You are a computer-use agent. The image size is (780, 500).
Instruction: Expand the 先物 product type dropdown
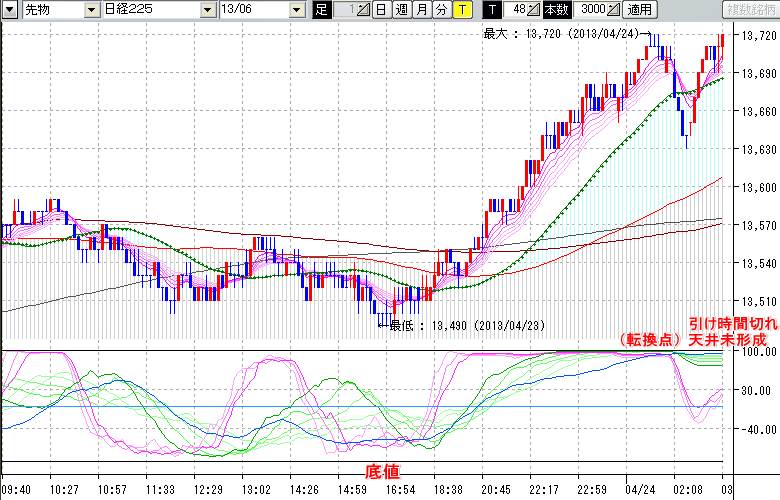coord(91,10)
